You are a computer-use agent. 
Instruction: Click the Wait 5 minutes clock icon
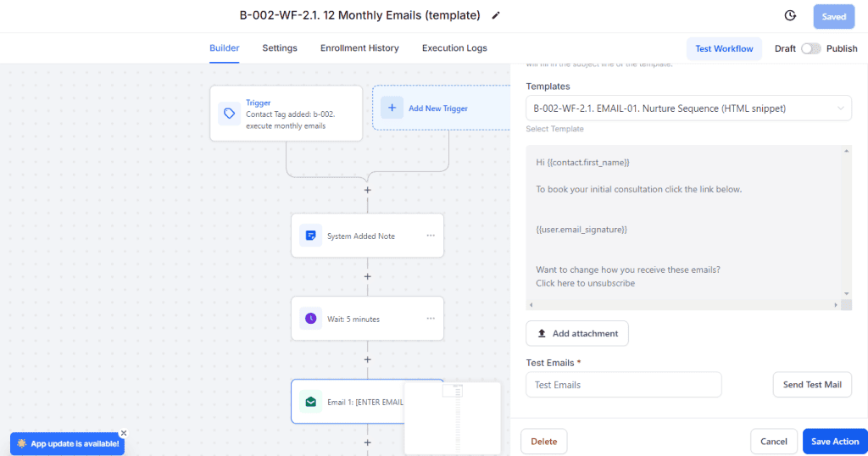tap(310, 318)
